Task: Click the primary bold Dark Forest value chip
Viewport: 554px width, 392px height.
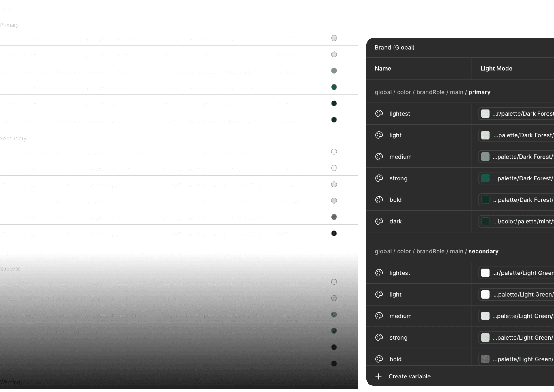Action: tap(519, 200)
